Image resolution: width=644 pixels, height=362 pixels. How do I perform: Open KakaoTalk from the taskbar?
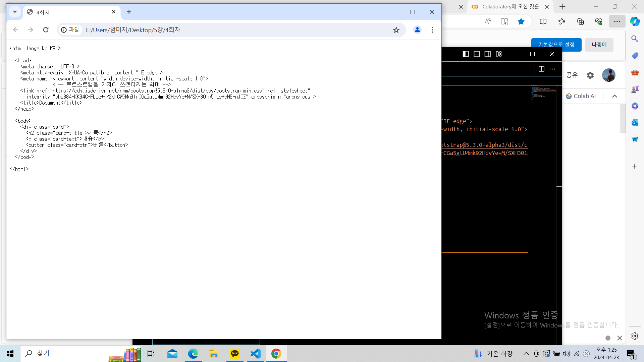(234, 354)
